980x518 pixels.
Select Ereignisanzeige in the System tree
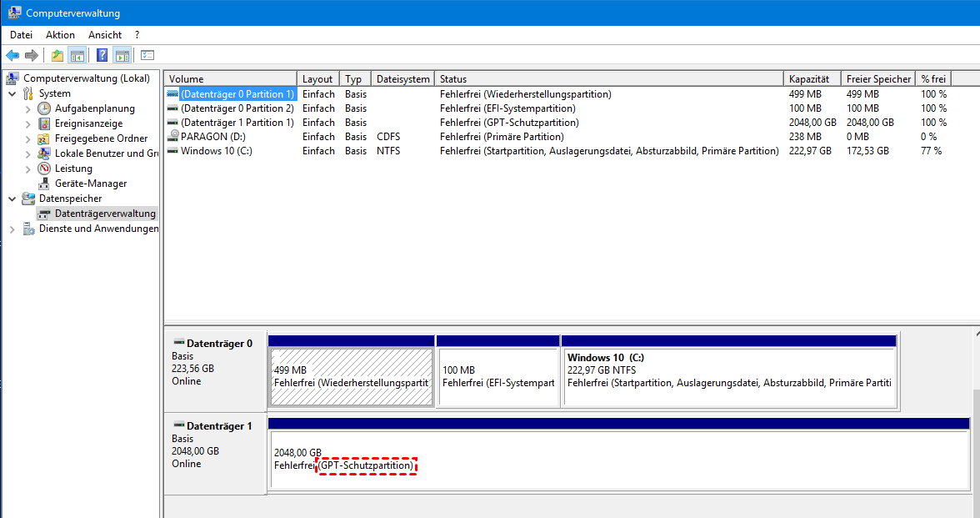[88, 123]
